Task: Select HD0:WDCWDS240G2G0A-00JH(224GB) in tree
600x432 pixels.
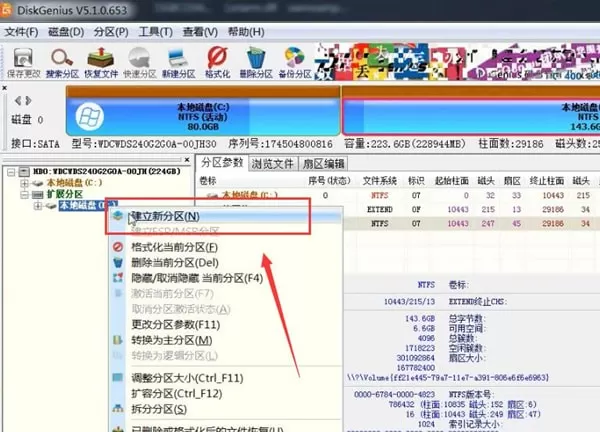Action: pyautogui.click(x=106, y=171)
